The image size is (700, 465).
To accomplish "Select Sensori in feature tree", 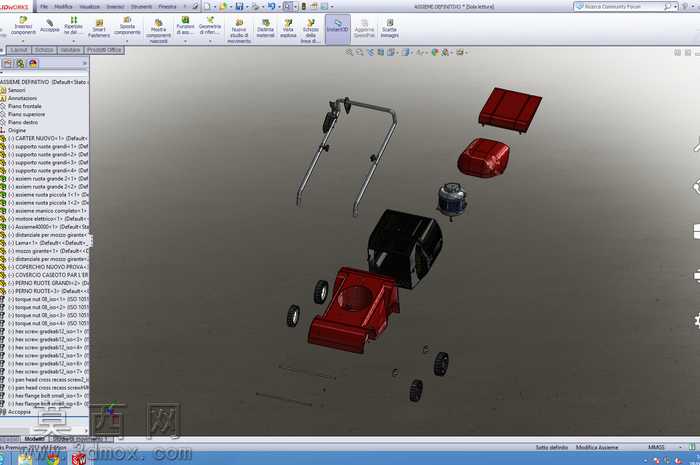I will [x=17, y=90].
